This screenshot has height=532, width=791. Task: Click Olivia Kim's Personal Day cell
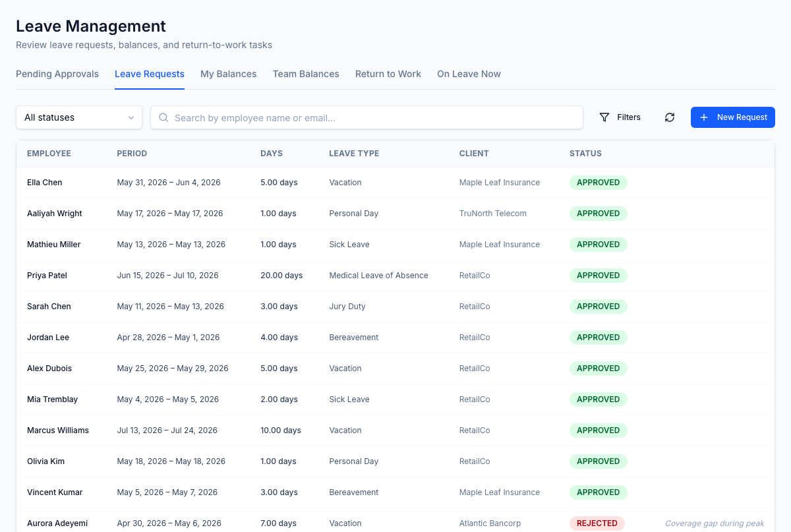(354, 461)
